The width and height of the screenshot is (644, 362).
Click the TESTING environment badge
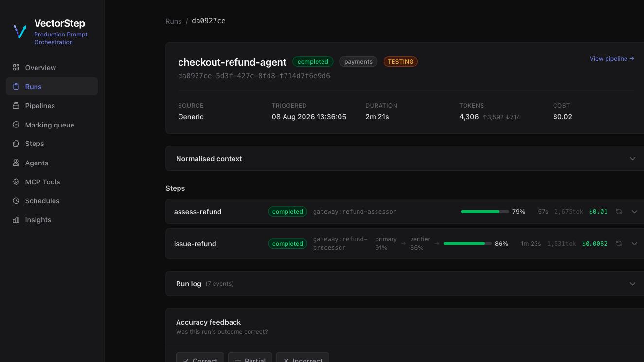click(401, 62)
